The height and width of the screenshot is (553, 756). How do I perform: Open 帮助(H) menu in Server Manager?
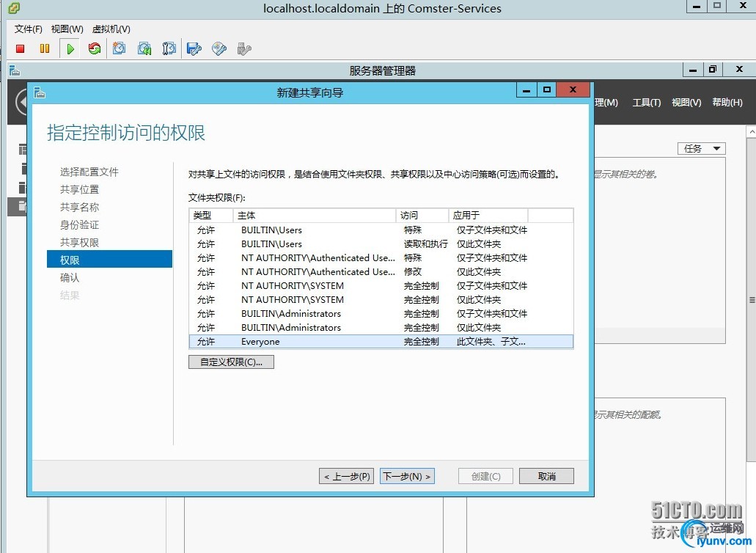pyautogui.click(x=727, y=102)
